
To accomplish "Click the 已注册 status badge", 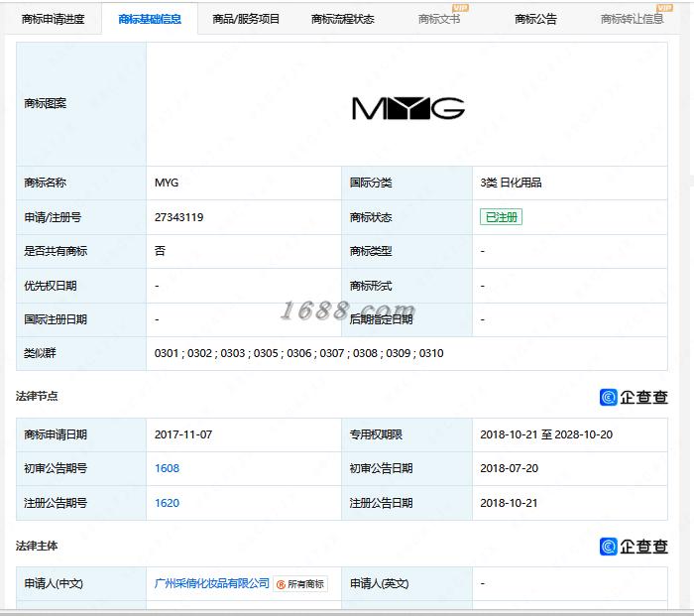I will point(501,217).
